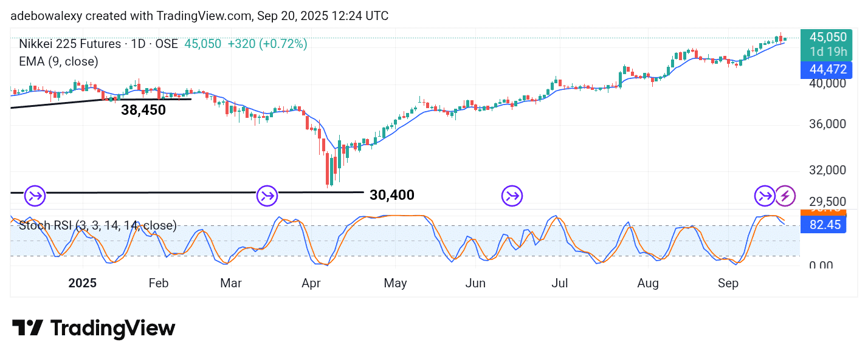Image resolution: width=868 pixels, height=359 pixels.
Task: Click the 36,000 price axis label
Action: 827,124
